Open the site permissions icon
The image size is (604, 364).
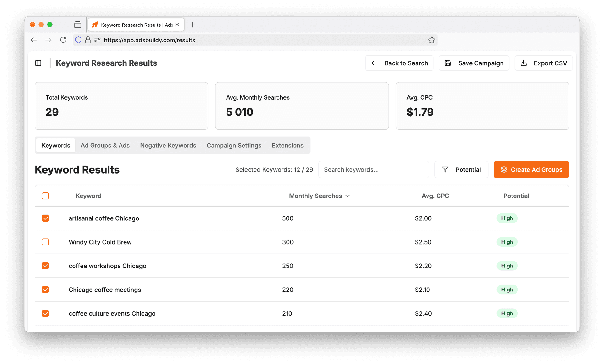click(98, 40)
